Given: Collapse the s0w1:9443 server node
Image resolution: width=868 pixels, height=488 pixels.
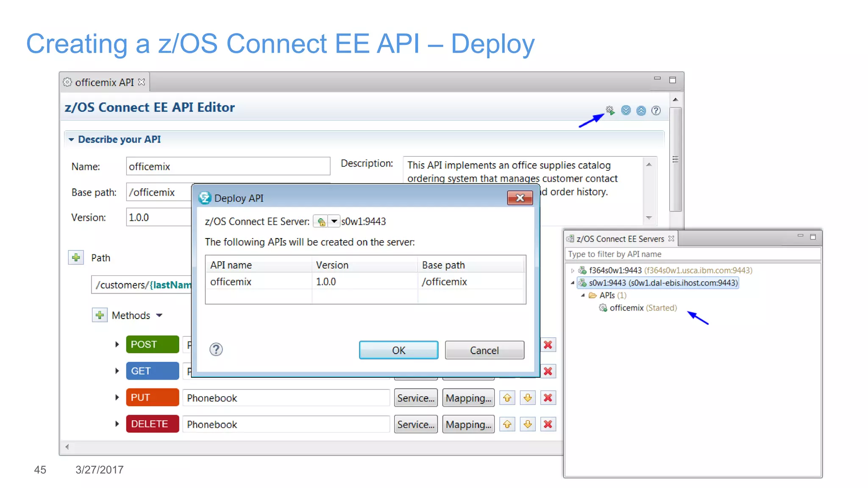Looking at the screenshot, I should tap(573, 283).
